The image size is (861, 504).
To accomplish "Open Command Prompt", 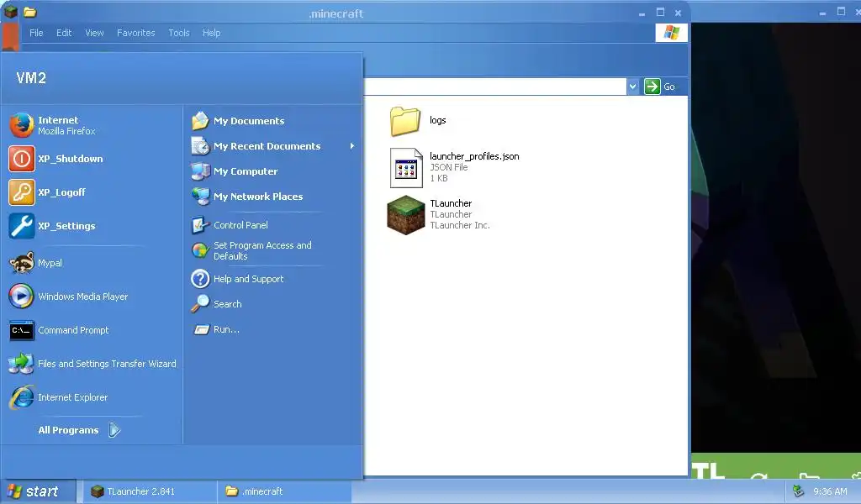I will [59, 330].
